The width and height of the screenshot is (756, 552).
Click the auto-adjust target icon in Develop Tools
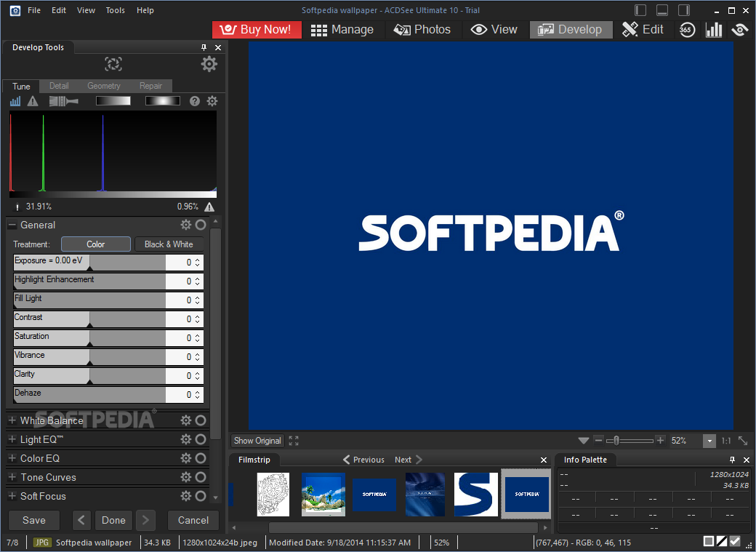113,64
